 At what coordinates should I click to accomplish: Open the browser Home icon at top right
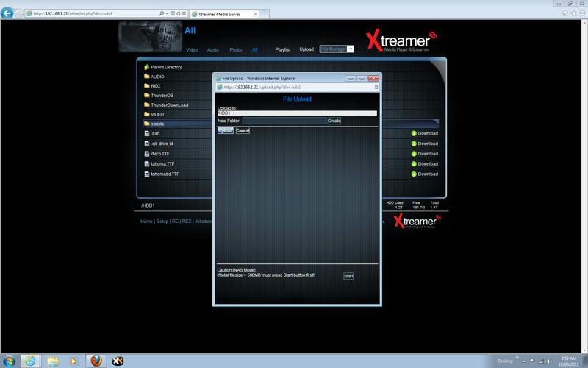coord(565,13)
